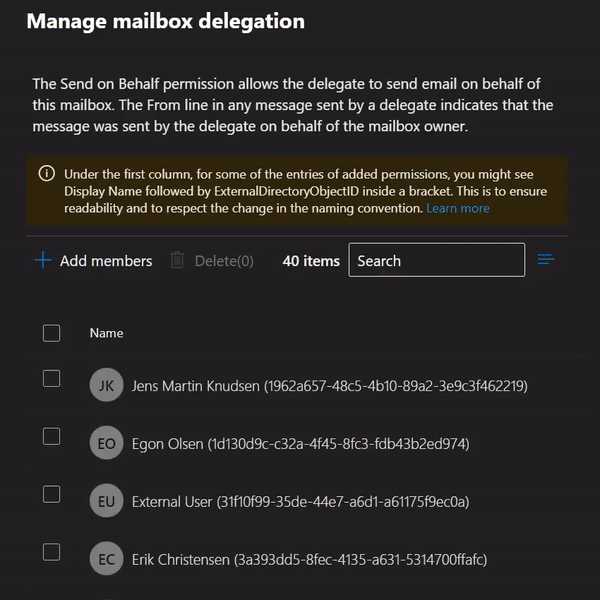Click the info icon in the notice banner

click(46, 173)
